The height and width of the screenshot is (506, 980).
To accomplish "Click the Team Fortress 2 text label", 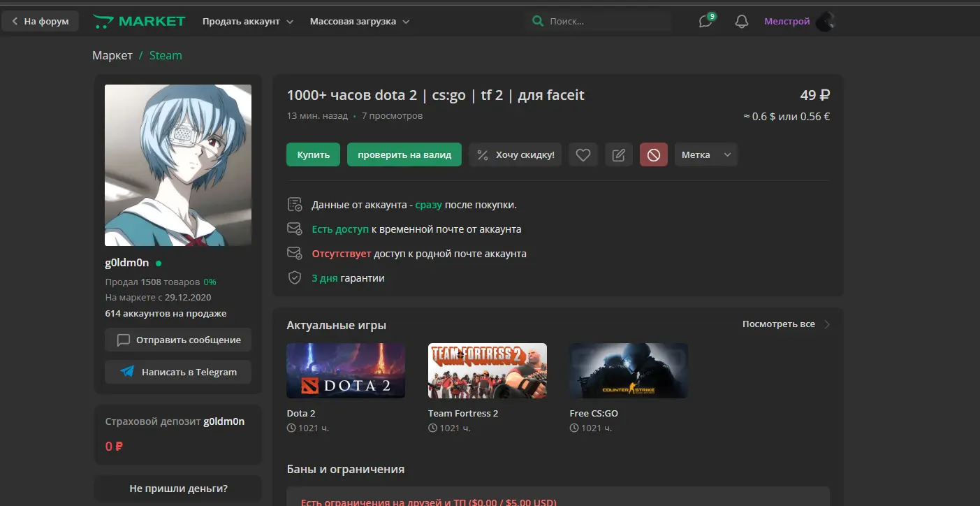I will click(463, 413).
